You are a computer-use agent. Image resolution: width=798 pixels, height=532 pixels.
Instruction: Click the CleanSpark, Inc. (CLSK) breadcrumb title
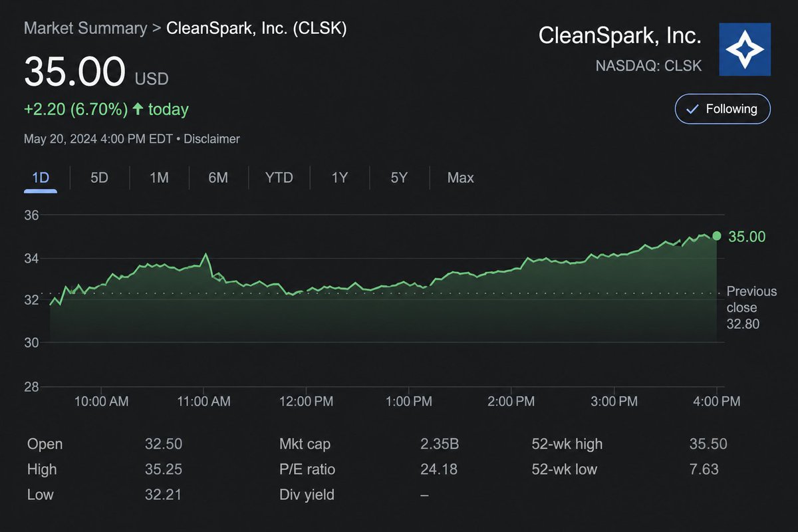256,29
